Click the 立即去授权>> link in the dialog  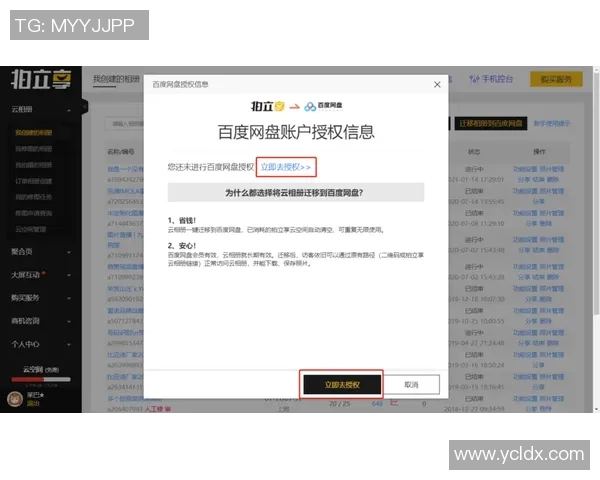[285, 167]
